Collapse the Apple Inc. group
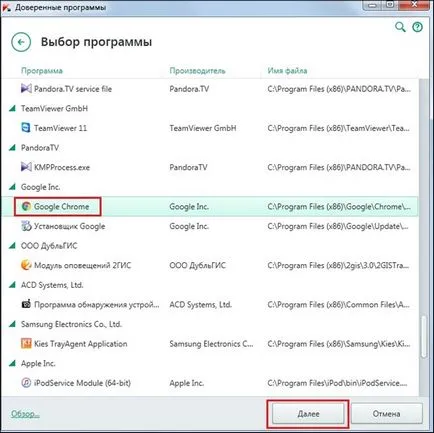Screen dimensions: 434x433 12,363
